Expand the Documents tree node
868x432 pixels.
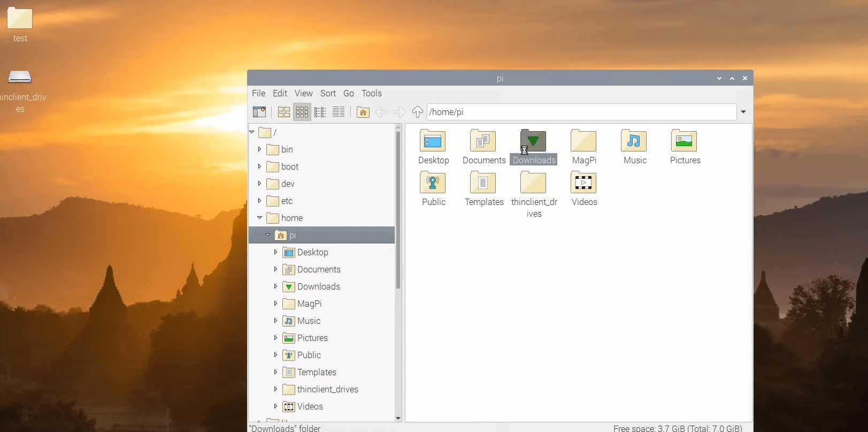tap(276, 269)
